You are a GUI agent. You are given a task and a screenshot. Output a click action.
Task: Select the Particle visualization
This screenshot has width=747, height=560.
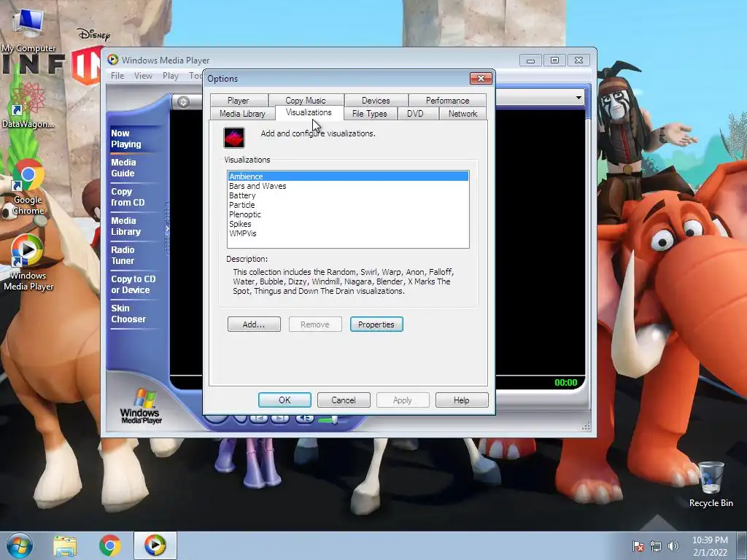point(348,205)
